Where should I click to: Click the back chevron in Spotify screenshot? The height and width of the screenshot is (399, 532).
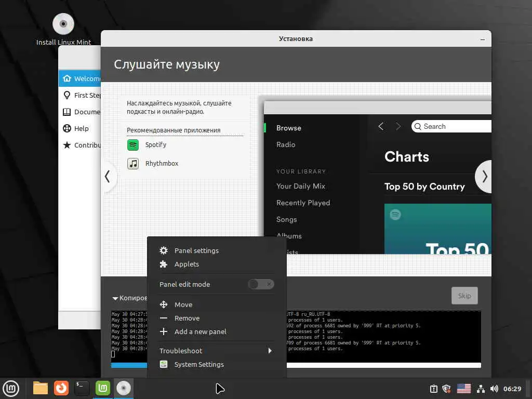click(381, 127)
